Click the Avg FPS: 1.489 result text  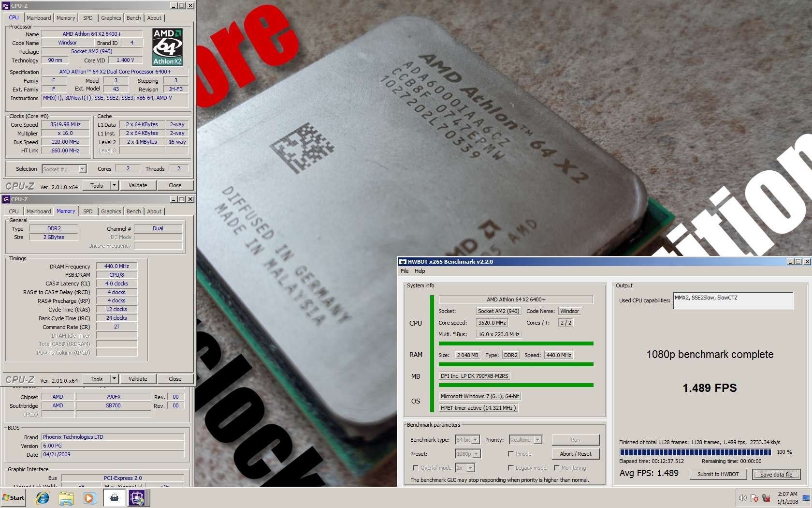pyautogui.click(x=649, y=473)
